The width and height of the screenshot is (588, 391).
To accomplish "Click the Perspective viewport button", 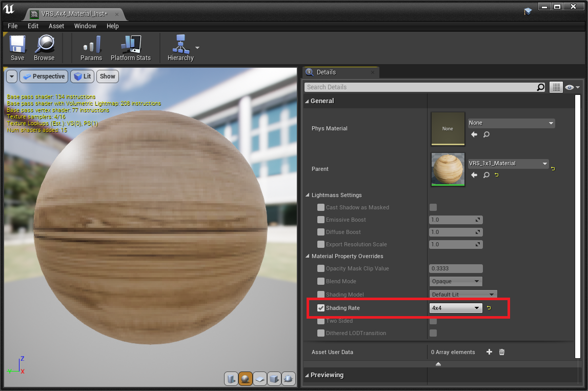I will pyautogui.click(x=44, y=76).
